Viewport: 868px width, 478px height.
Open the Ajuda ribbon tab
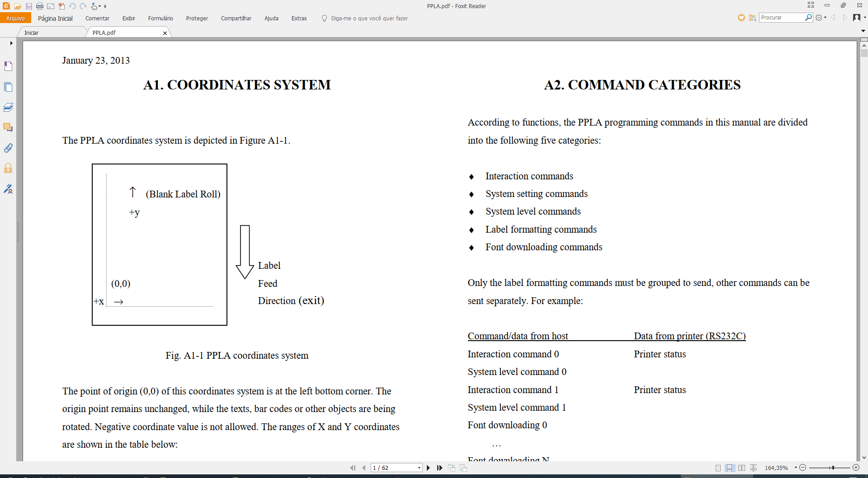[271, 18]
